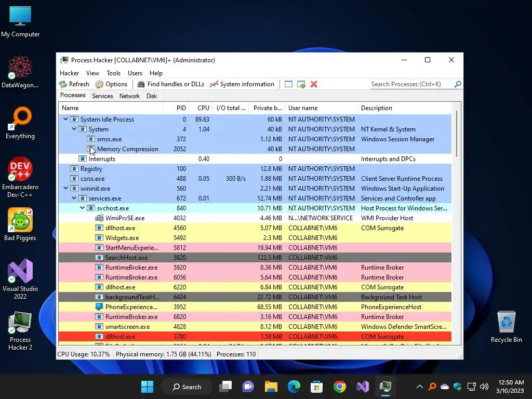The height and width of the screenshot is (399, 532).
Task: Click the PhoneExperience process icon
Action: tap(99, 307)
